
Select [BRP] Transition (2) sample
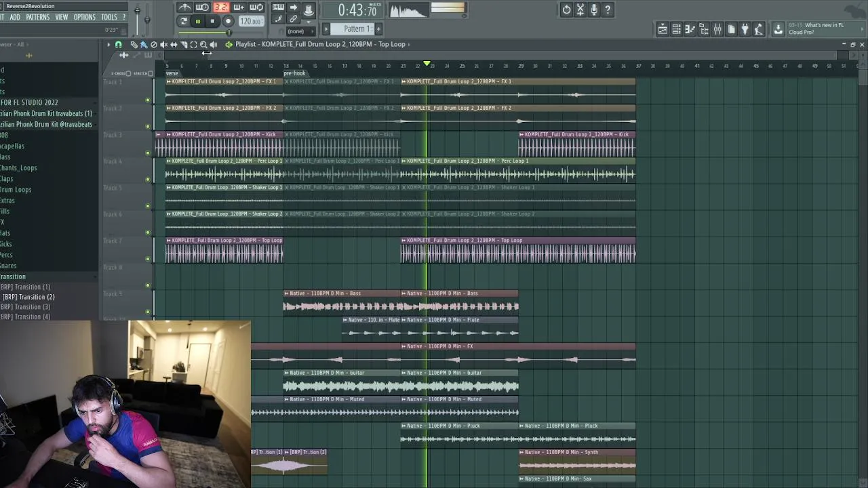28,297
